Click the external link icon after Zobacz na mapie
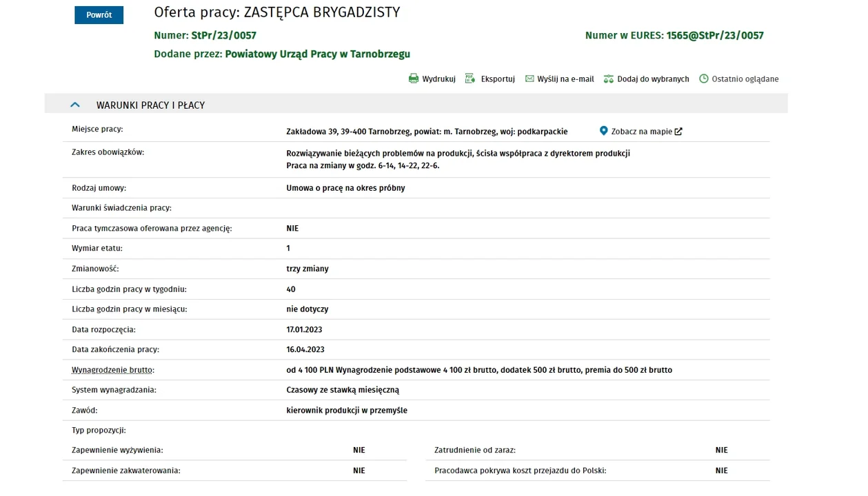The width and height of the screenshot is (868, 496). pos(678,131)
